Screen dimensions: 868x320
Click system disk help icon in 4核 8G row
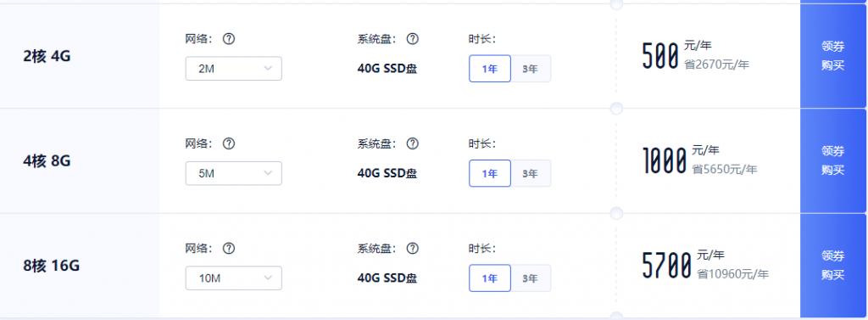tap(413, 143)
